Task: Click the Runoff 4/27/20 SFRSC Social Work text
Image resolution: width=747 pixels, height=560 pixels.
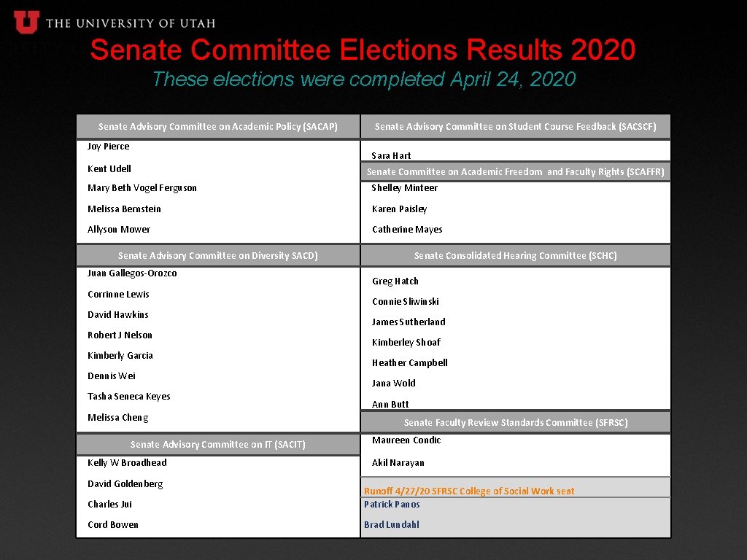Action: coord(469,491)
